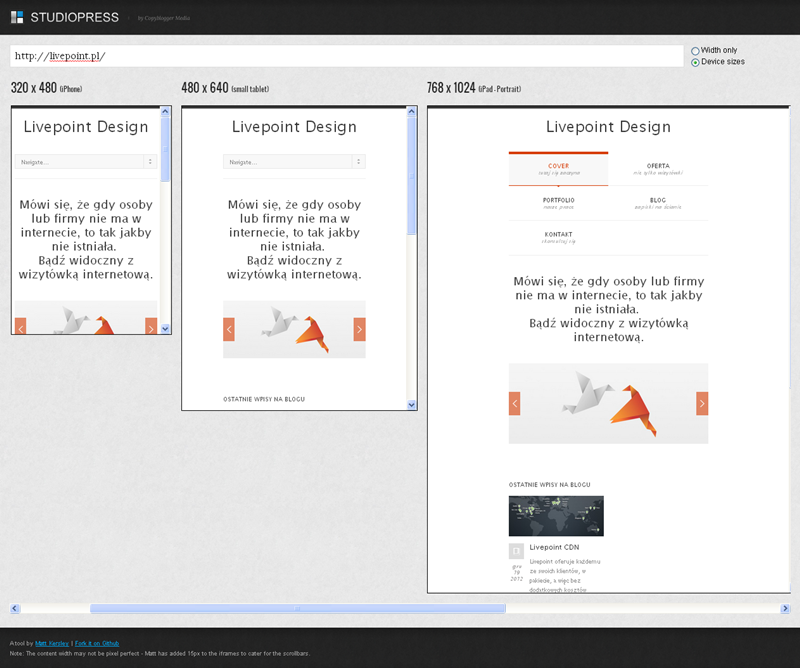Click previous slide arrow in iPad preview

point(515,403)
